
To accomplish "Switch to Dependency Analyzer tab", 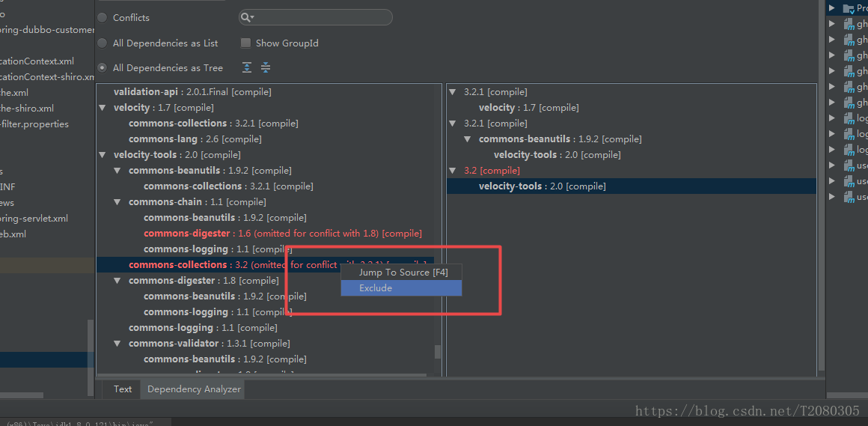I will [194, 389].
